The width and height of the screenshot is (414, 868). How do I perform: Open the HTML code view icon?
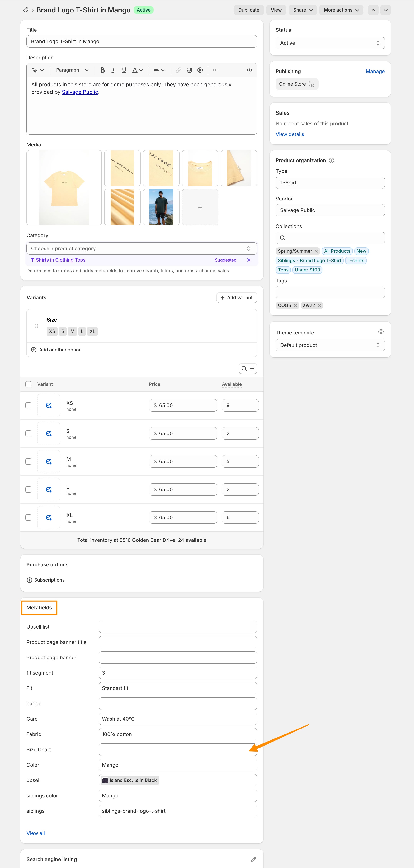pyautogui.click(x=249, y=70)
